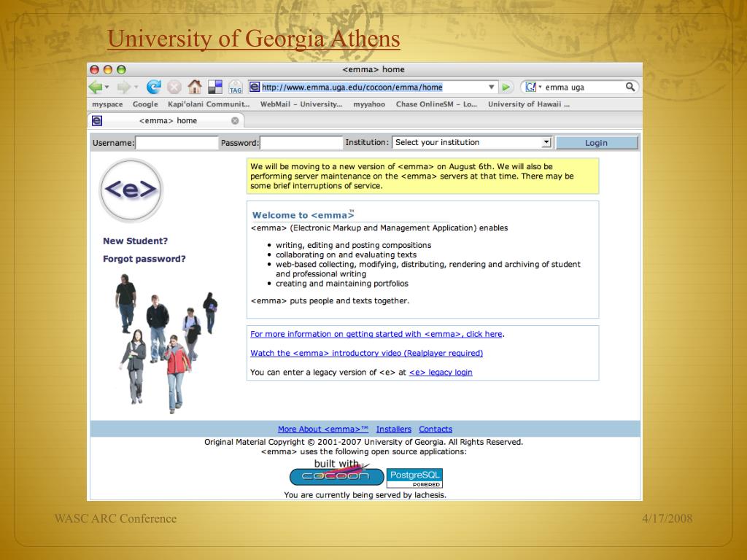Click the PostgreSQL Powered badge
The height and width of the screenshot is (560, 747).
[x=414, y=478]
